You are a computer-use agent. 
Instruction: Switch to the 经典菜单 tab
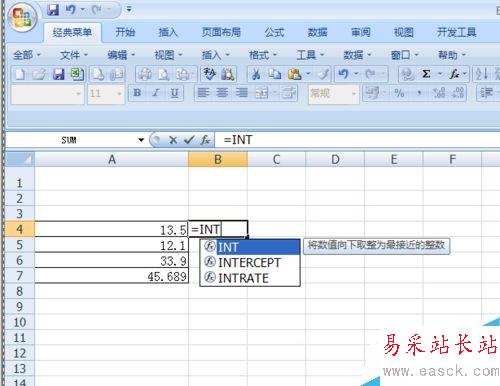(72, 32)
